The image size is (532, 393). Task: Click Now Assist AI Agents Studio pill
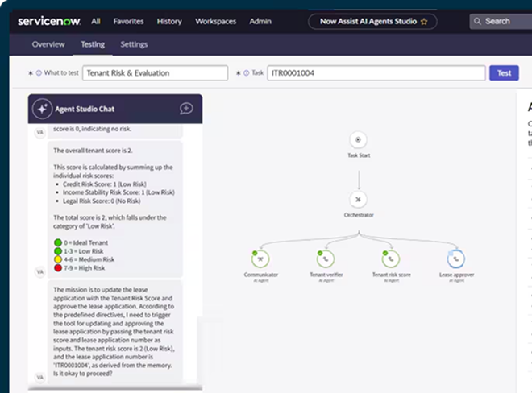[x=372, y=22]
